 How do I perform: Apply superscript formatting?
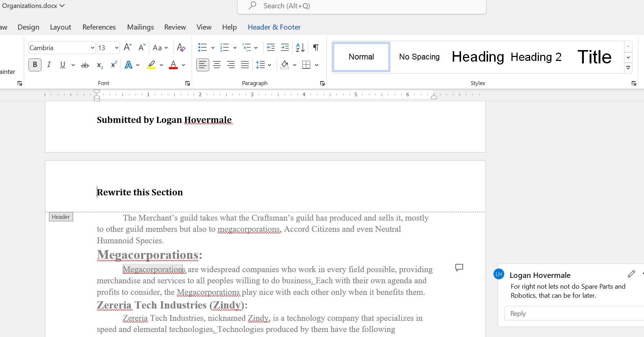tap(114, 65)
